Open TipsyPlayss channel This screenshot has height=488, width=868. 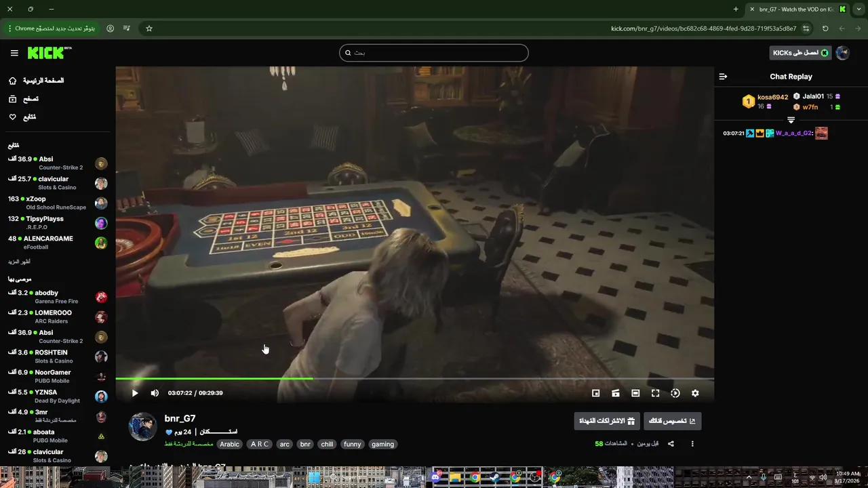click(x=58, y=223)
